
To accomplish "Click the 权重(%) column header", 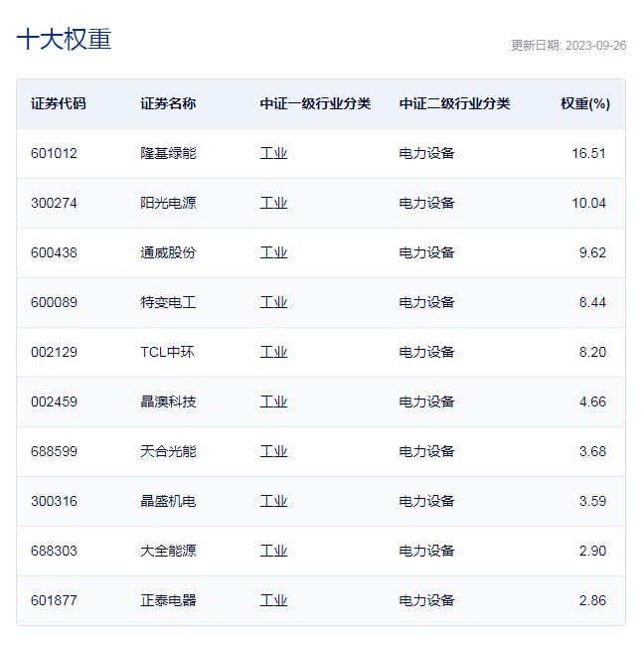I will coord(585,103).
